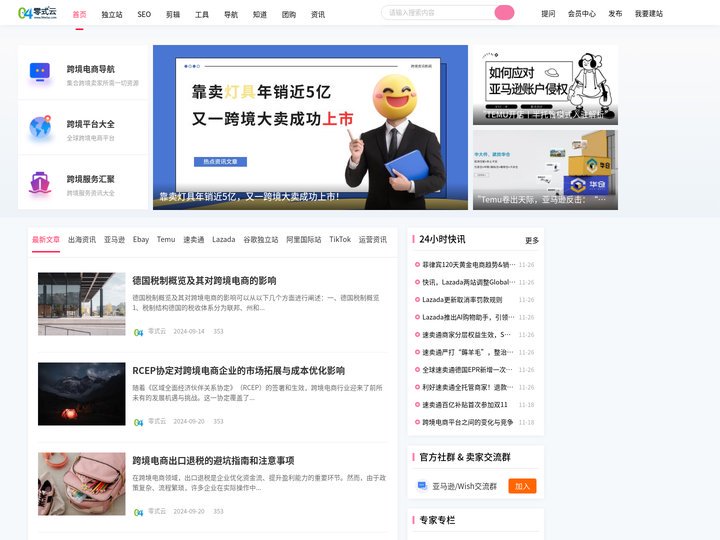Open the 独立站 menu item
This screenshot has height=540, width=720.
[112, 15]
